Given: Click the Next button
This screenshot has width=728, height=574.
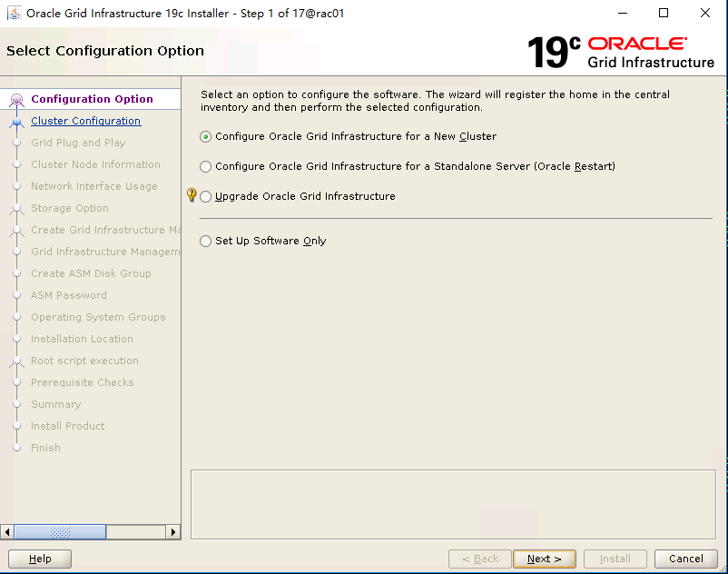Looking at the screenshot, I should [545, 559].
